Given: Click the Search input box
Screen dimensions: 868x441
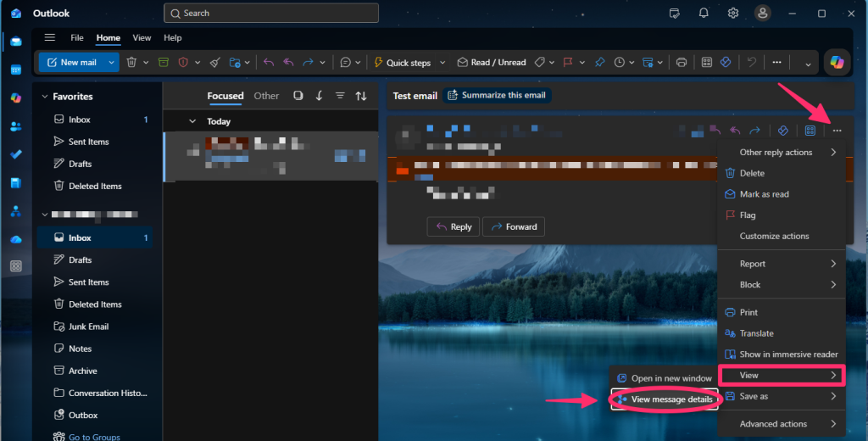Looking at the screenshot, I should [x=271, y=14].
